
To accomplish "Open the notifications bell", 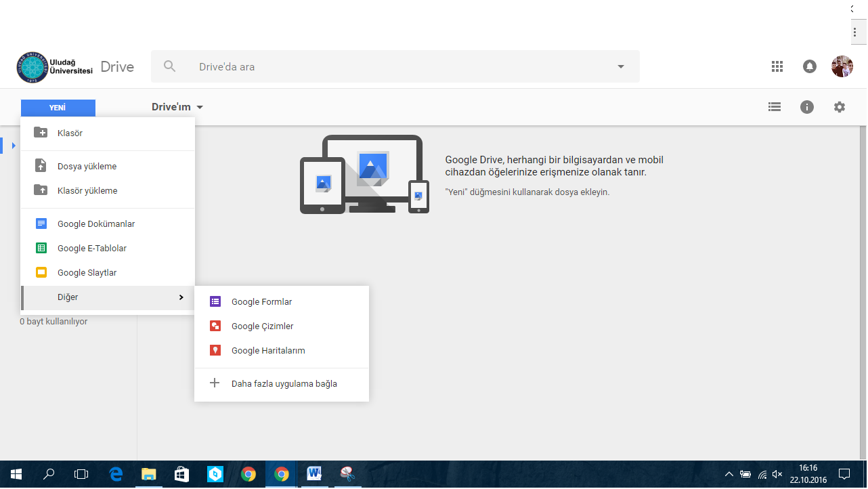I will (810, 66).
